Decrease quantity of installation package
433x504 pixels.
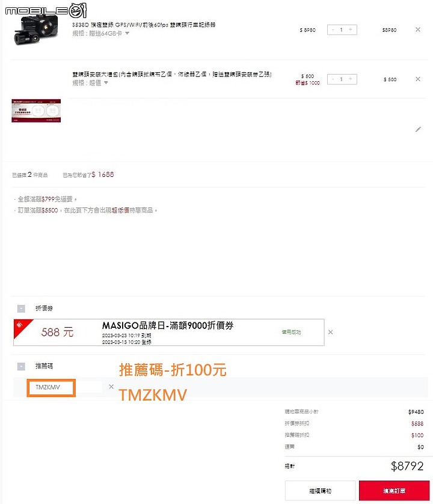click(x=333, y=79)
